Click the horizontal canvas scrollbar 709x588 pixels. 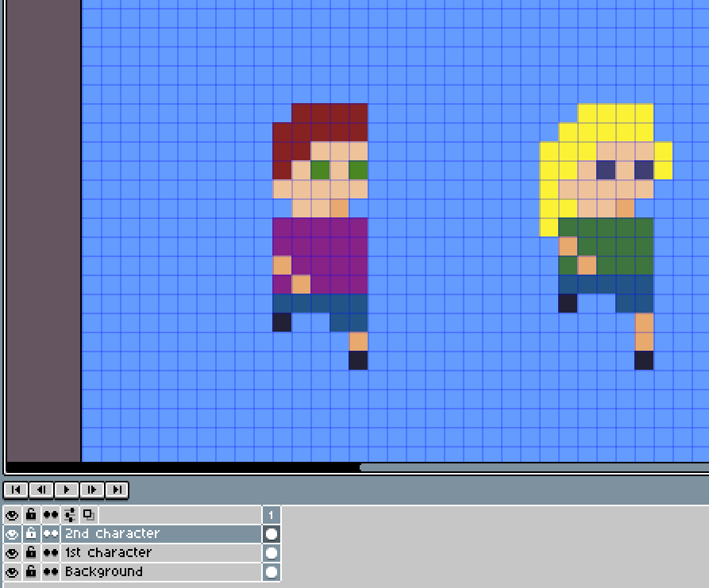[x=534, y=467]
